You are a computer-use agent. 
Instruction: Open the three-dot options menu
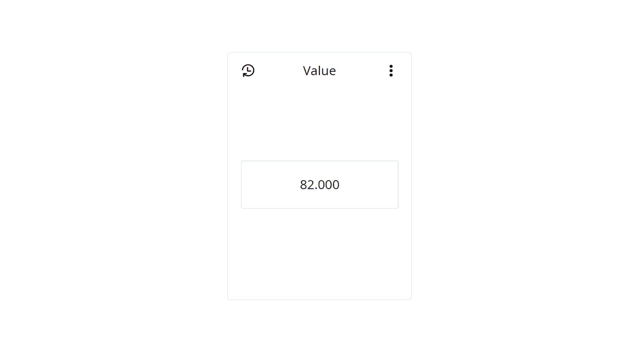click(391, 71)
